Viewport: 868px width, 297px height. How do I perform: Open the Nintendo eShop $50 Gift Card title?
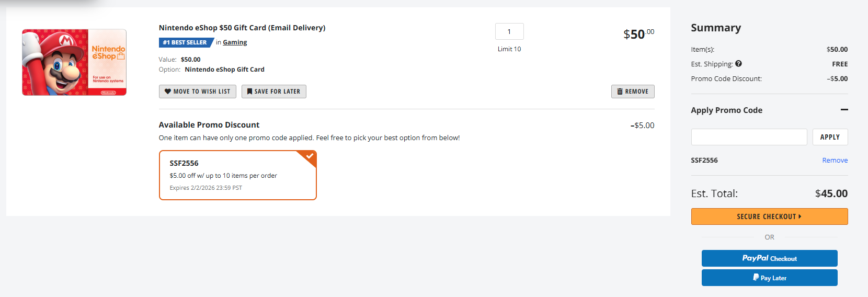point(242,28)
